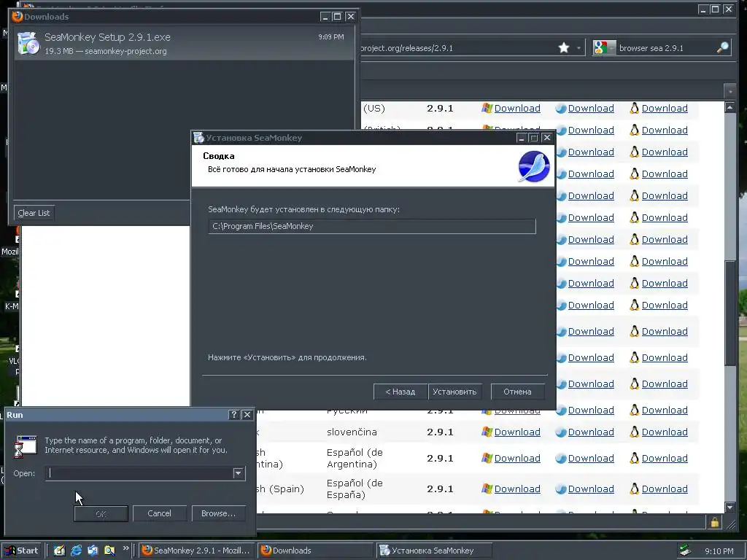Click the Windows flag icon in the (US) row
The width and height of the screenshot is (747, 560).
tap(487, 108)
